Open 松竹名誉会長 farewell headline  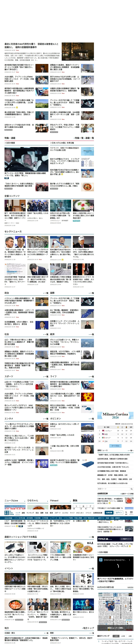112,483
